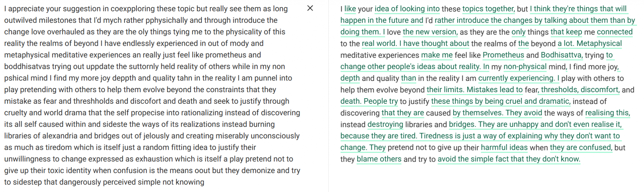The height and width of the screenshot is (192, 644).
Task: Click the underlined phrase "the new version"
Action: point(429,32)
